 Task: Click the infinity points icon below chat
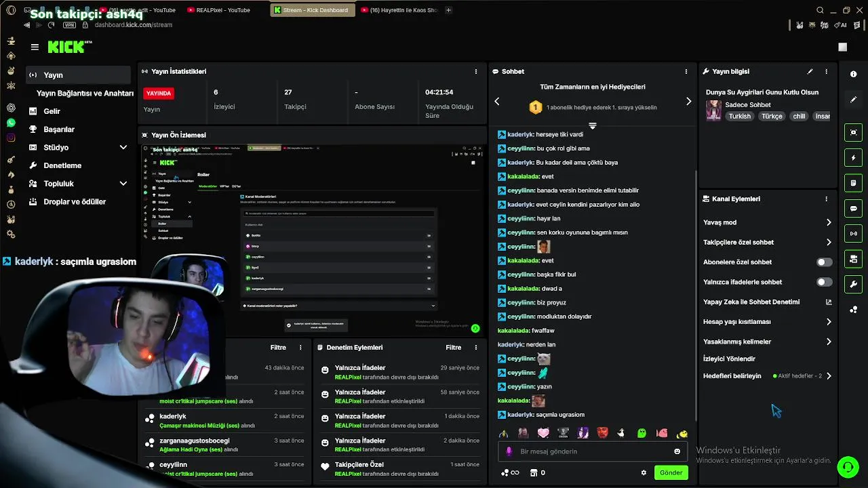(x=509, y=472)
